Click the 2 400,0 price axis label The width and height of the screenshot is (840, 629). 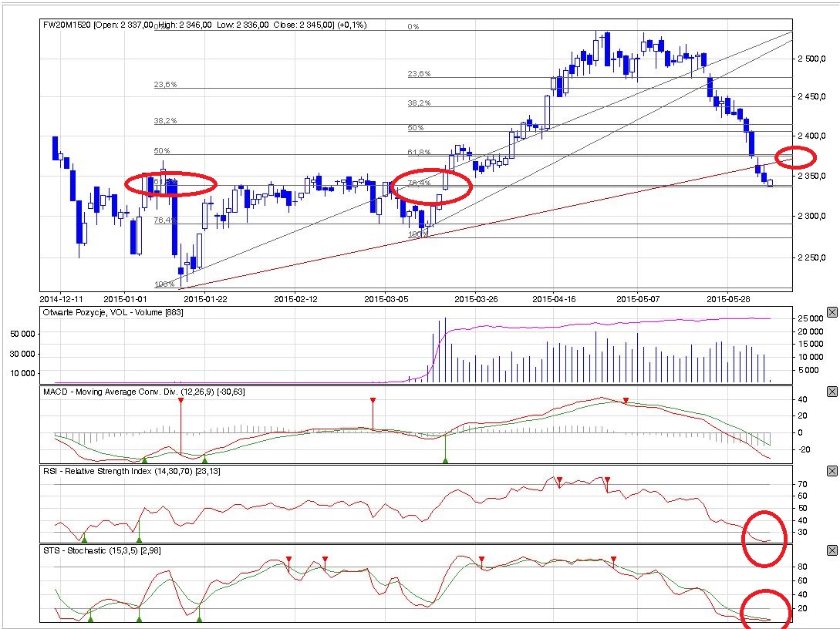[811, 136]
